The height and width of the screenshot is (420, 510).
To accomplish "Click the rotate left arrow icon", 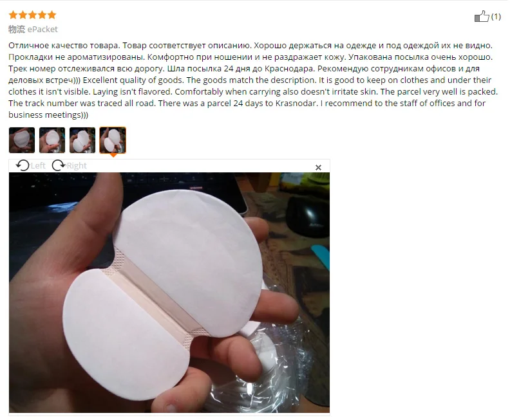I will pyautogui.click(x=23, y=165).
